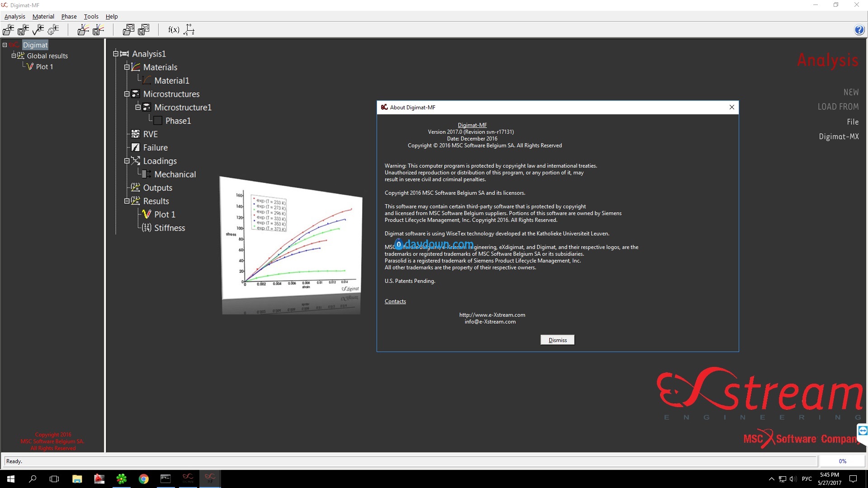Open Chrome from the taskbar
The image size is (868, 488).
point(143,479)
